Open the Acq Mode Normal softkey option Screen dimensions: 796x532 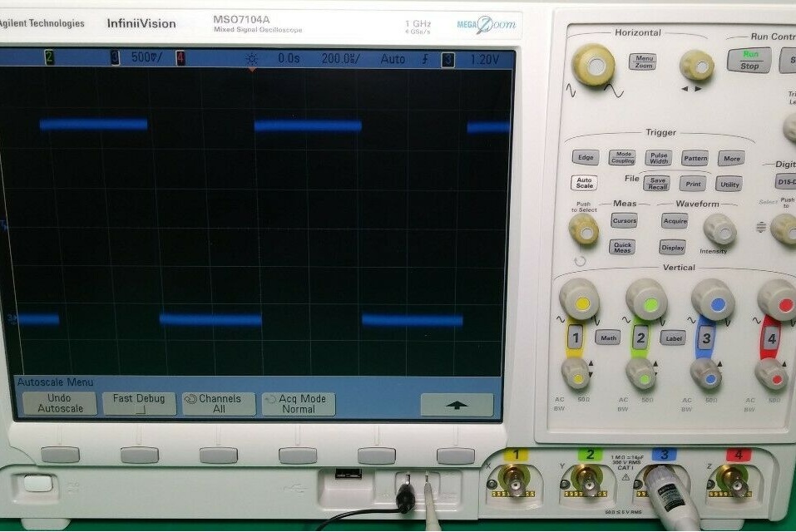coord(298,404)
